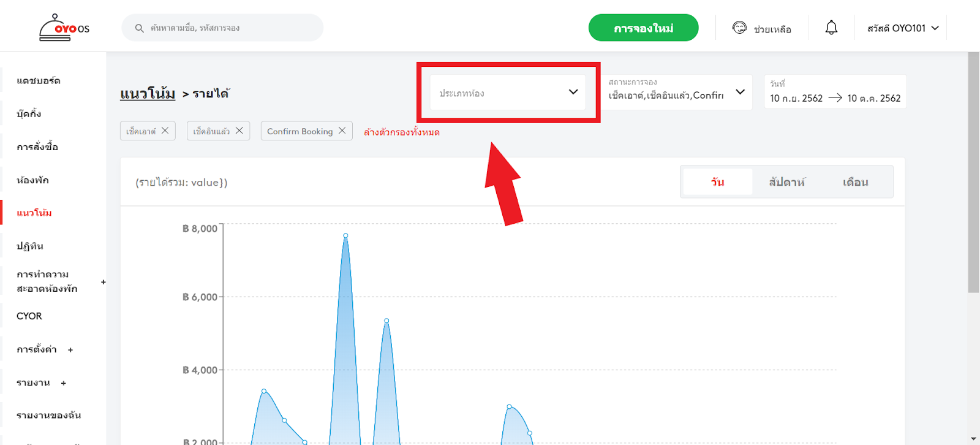Viewport: 980px width, 445px height.
Task: Click the vertical page scrollbar thumb
Action: tap(973, 172)
